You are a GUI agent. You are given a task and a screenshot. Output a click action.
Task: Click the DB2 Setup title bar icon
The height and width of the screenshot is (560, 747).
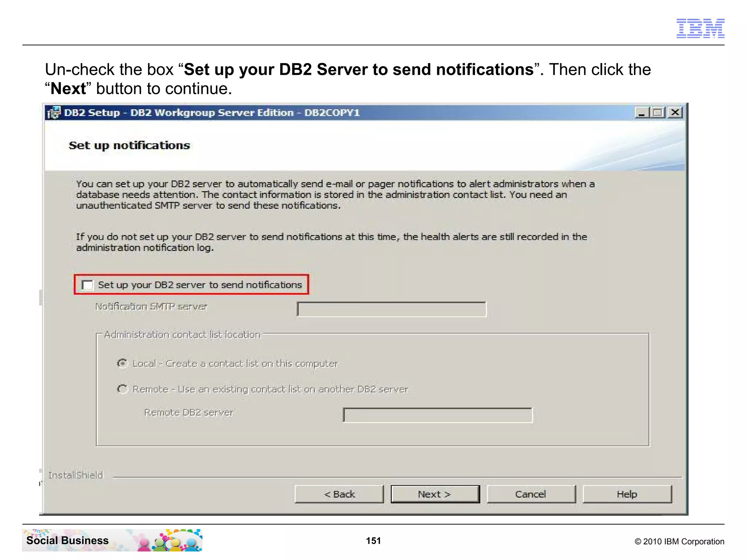[54, 113]
